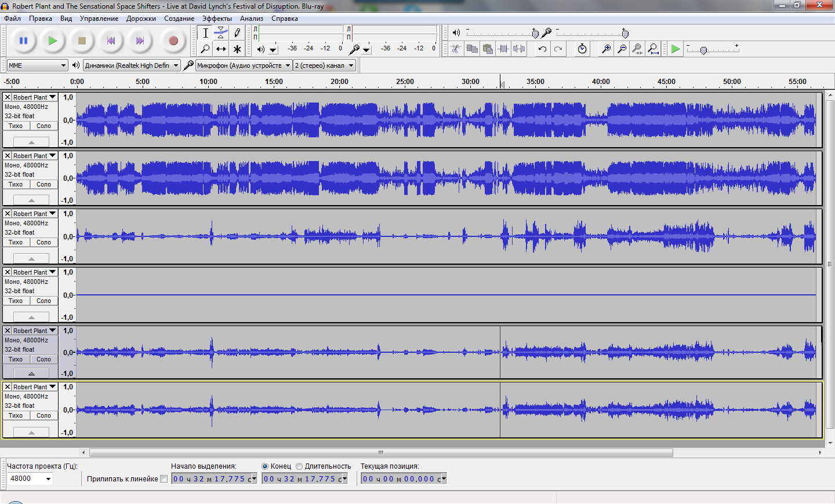Viewport: 835px width, 504px height.
Task: Open the MME audio host dropdown
Action: (x=38, y=65)
